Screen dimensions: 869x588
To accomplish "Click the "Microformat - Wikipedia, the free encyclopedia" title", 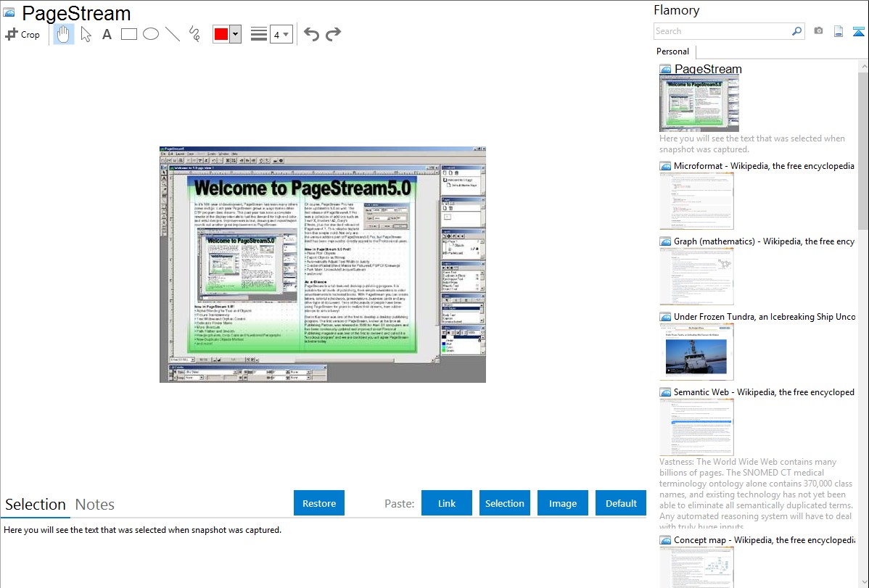I will tap(764, 166).
